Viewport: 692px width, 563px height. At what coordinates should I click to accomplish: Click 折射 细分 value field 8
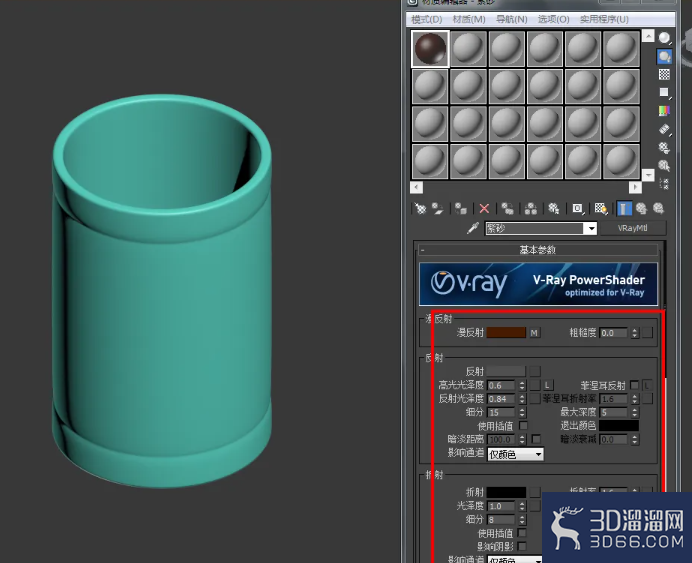click(x=501, y=520)
